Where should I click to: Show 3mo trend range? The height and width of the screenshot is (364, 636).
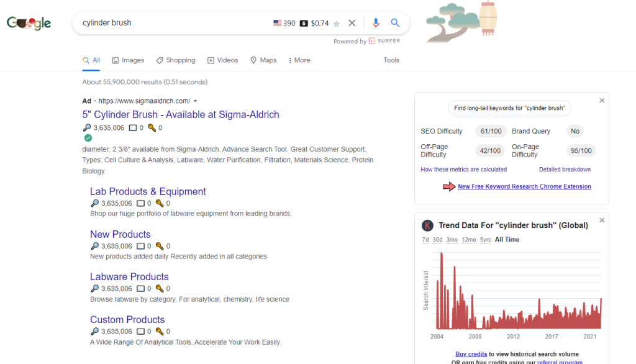click(452, 240)
